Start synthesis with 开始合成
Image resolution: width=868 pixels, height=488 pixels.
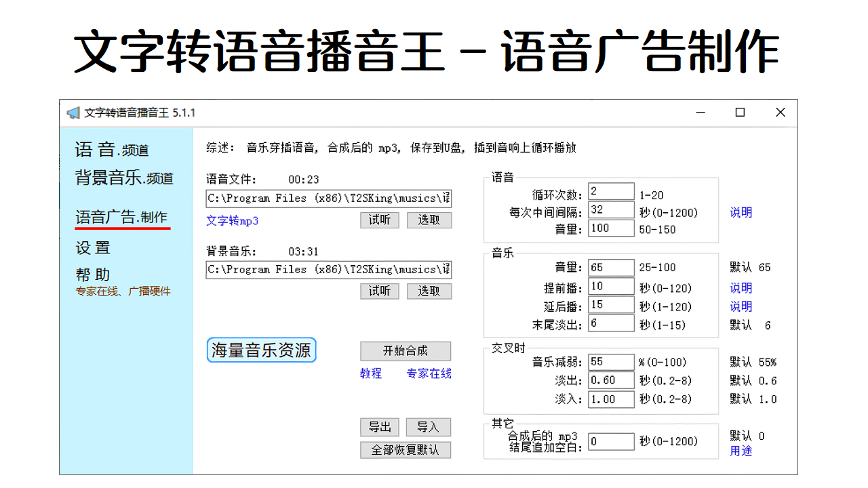(406, 350)
